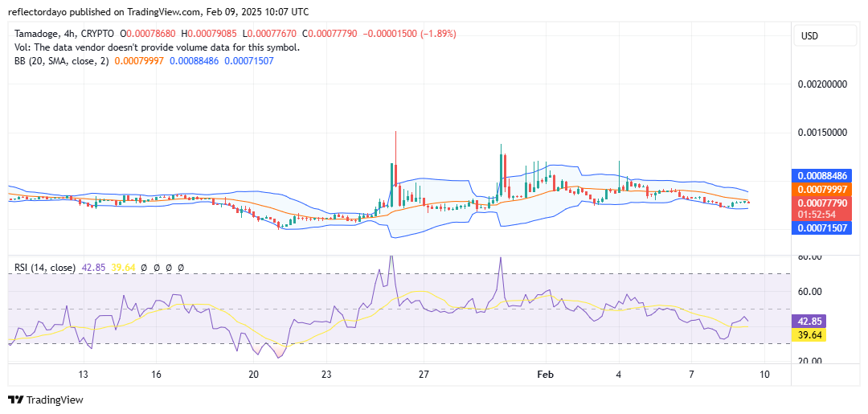Click the published-by header text at top
The height and width of the screenshot is (414, 868).
(158, 11)
